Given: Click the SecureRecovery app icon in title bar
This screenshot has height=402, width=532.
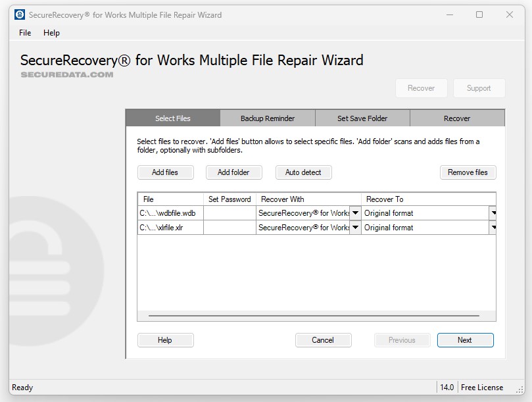Looking at the screenshot, I should (20, 14).
